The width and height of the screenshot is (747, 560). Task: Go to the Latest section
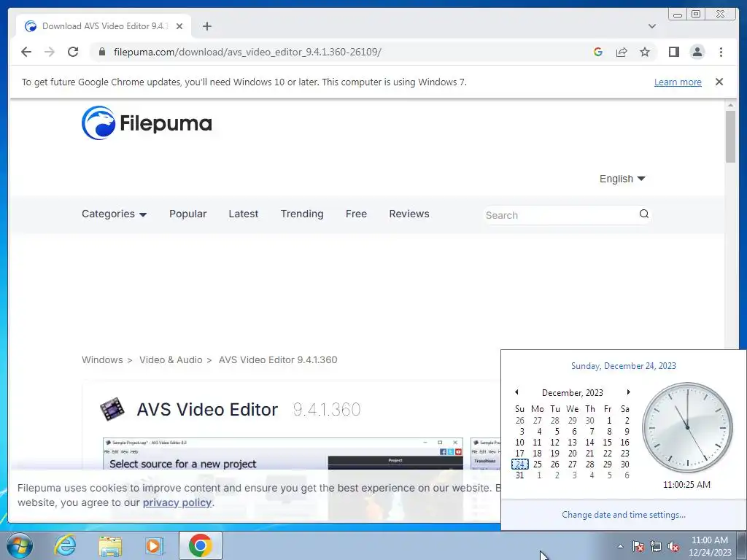[x=244, y=214]
